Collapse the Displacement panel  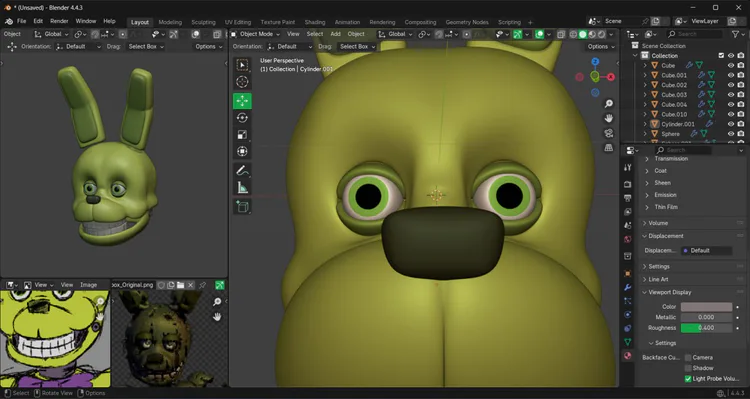pos(644,236)
